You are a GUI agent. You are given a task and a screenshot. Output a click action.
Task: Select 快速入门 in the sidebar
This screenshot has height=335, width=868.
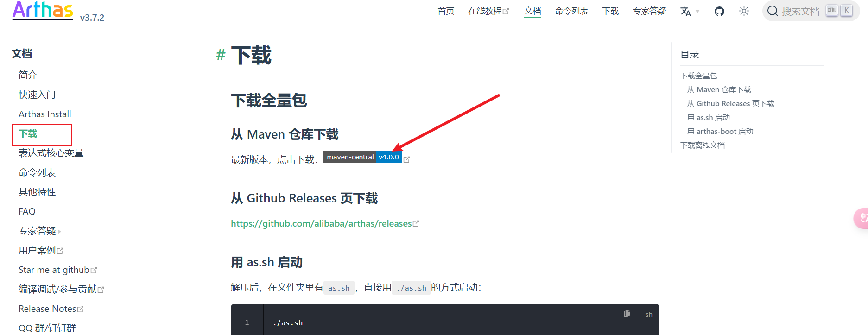(37, 95)
